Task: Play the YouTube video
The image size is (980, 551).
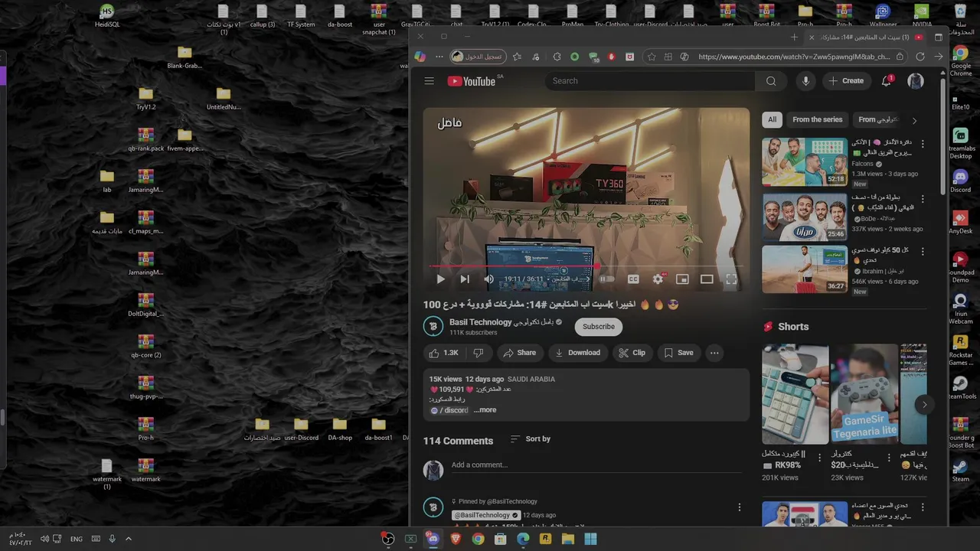Action: tap(440, 279)
